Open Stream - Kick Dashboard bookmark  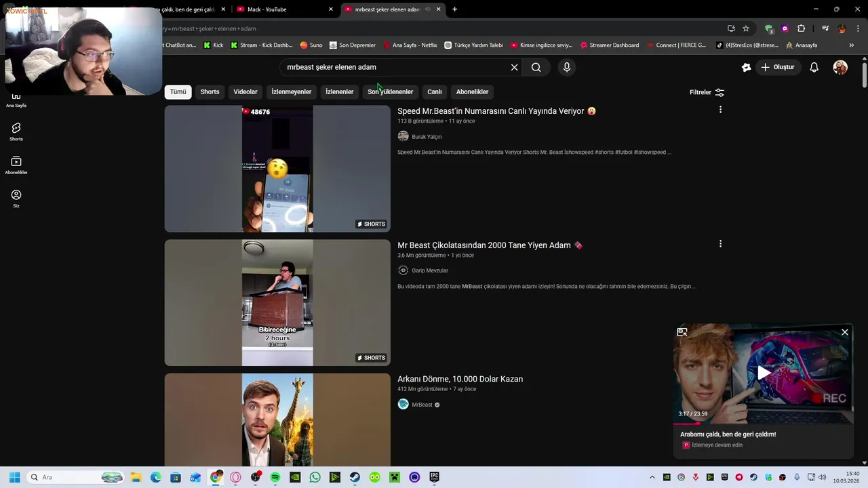click(262, 45)
